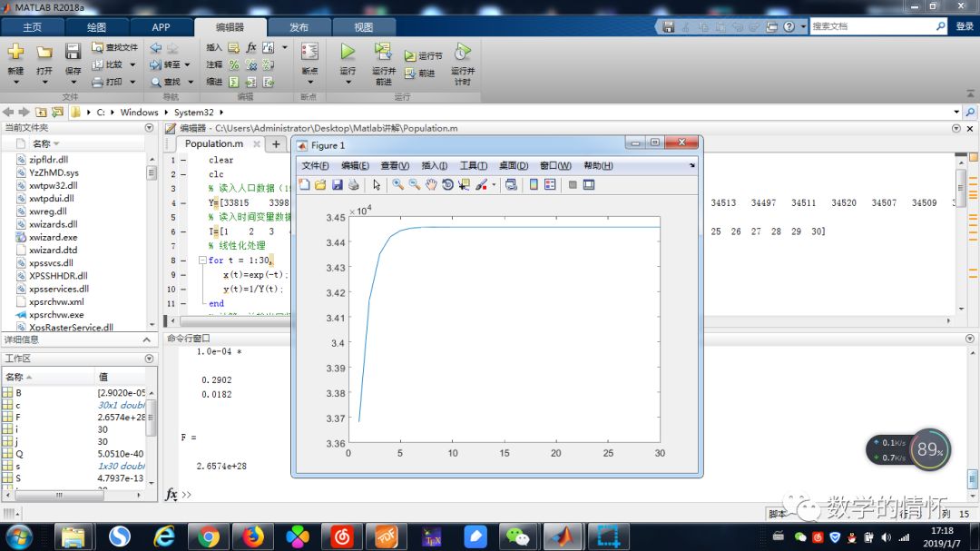The height and width of the screenshot is (551, 980).
Task: Click the 前进 (Advance) button
Action: coord(420,74)
